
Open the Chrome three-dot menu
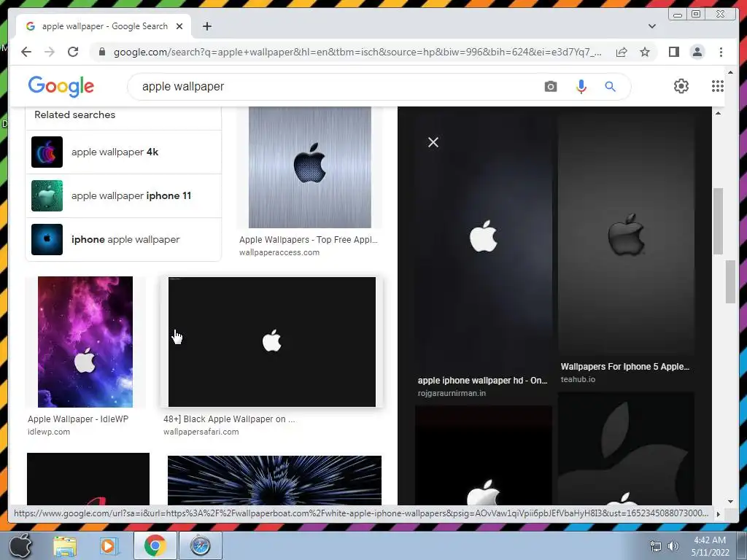coord(721,52)
